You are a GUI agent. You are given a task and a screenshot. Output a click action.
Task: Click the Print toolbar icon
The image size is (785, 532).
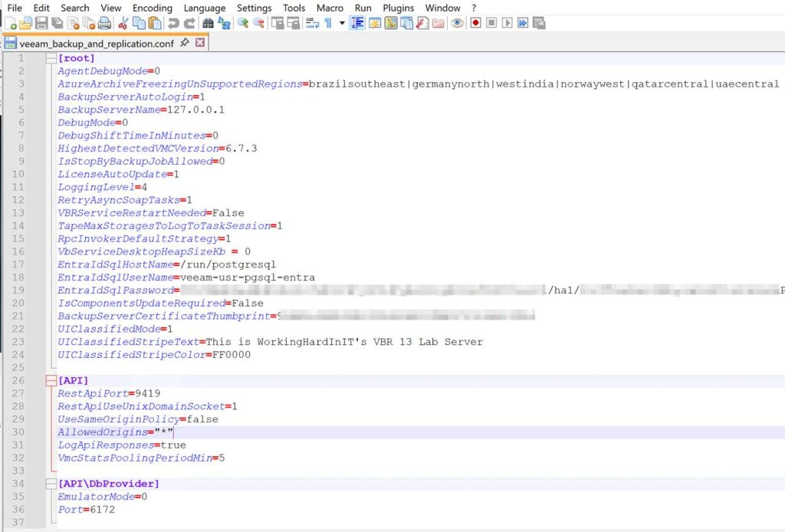click(104, 24)
